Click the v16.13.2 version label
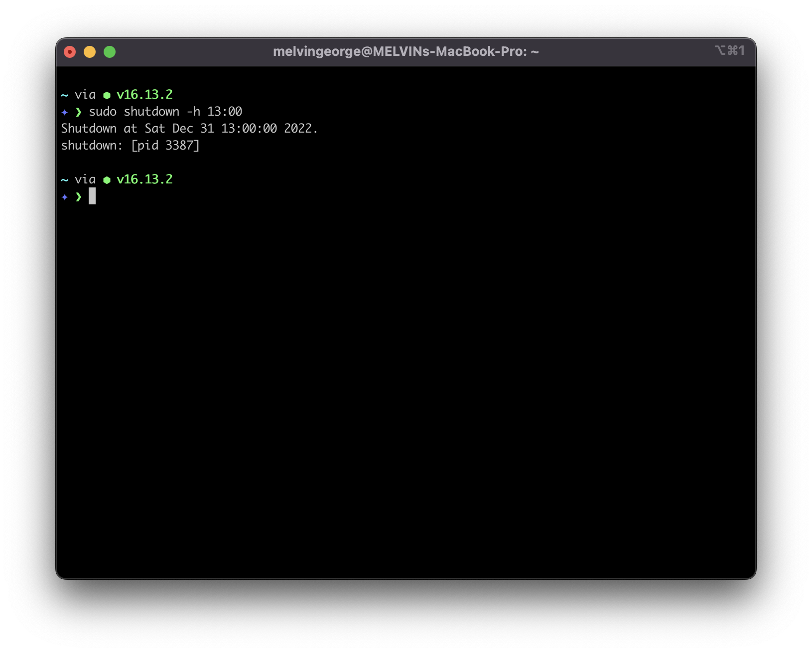 coord(145,94)
